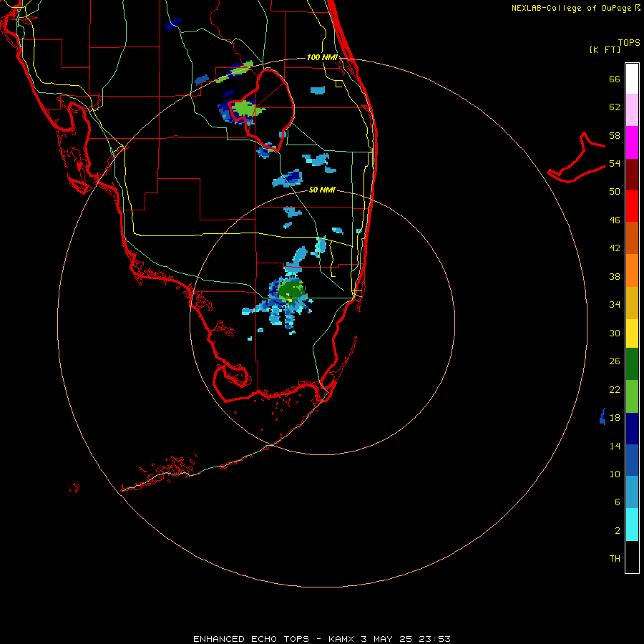Click the white swatch in the tops legend
644x644 pixels.
pyautogui.click(x=632, y=79)
